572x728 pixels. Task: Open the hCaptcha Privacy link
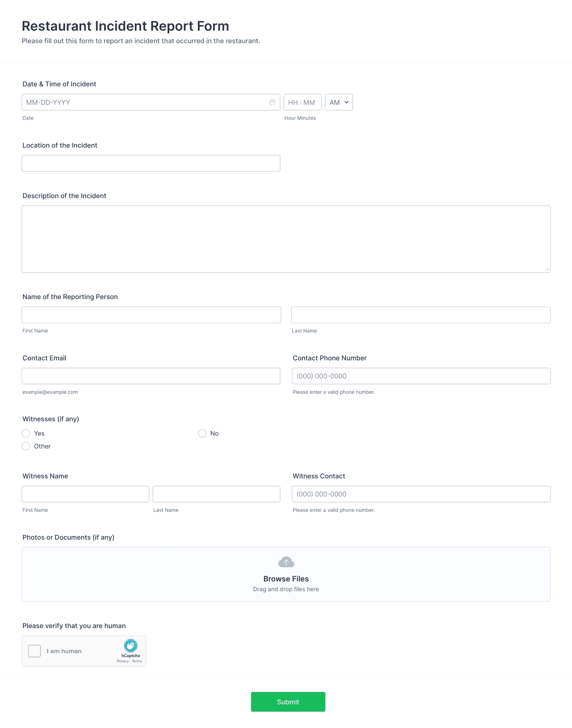coord(123,661)
